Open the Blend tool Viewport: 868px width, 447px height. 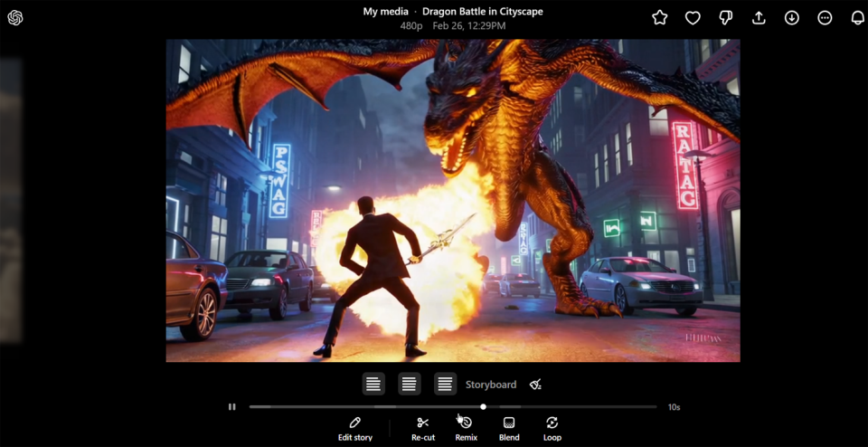(509, 429)
